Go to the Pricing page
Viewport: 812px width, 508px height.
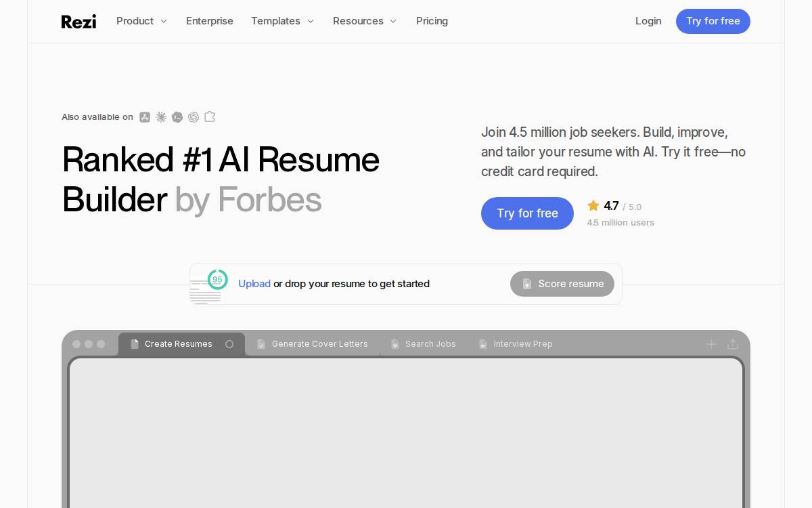[x=432, y=21]
